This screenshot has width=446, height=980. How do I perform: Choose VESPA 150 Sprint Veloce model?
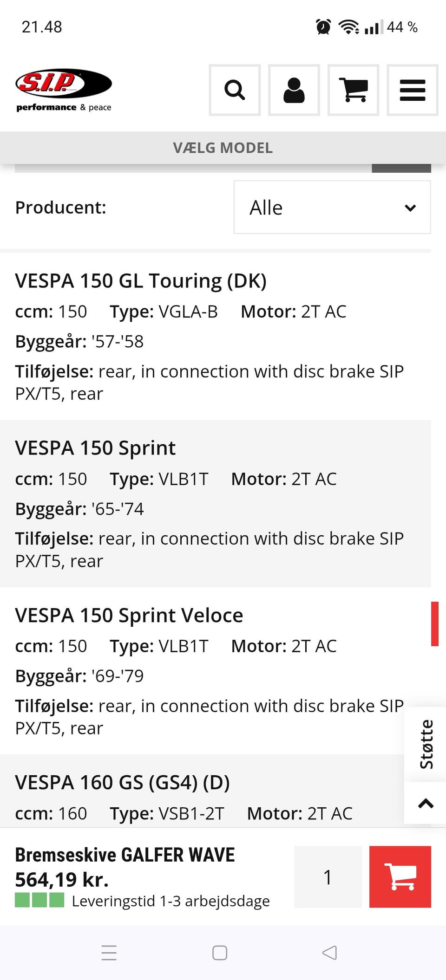(x=129, y=615)
